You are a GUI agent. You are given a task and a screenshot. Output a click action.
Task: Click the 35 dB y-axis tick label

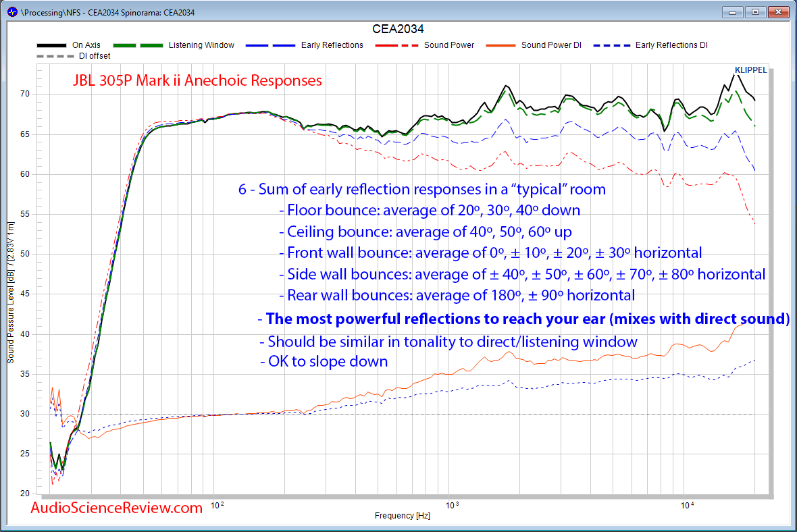pyautogui.click(x=25, y=374)
